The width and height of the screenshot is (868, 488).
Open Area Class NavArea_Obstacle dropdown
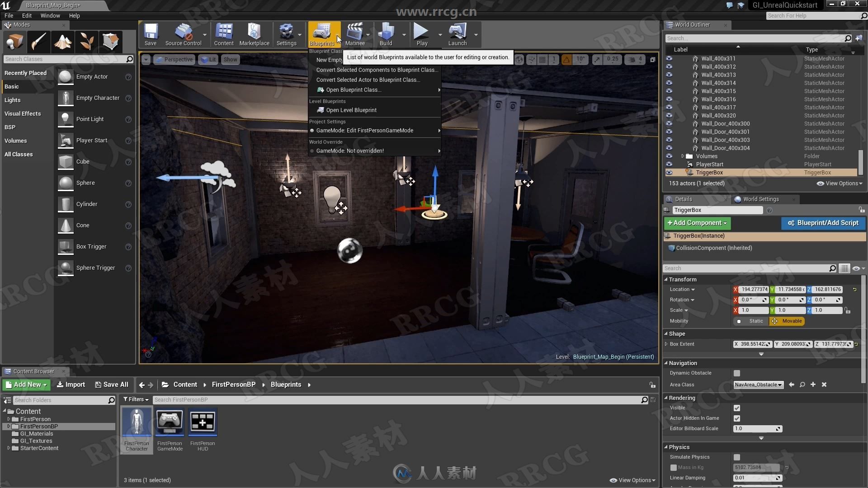click(758, 385)
